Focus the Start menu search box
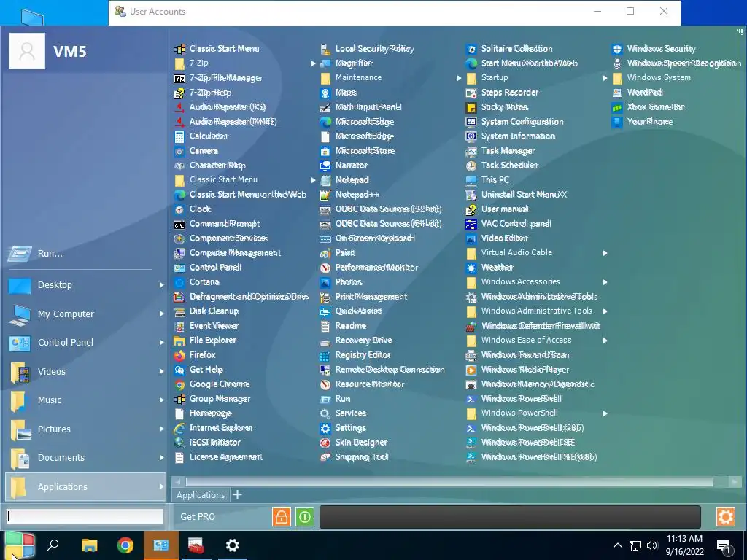The width and height of the screenshot is (747, 560). (85, 517)
